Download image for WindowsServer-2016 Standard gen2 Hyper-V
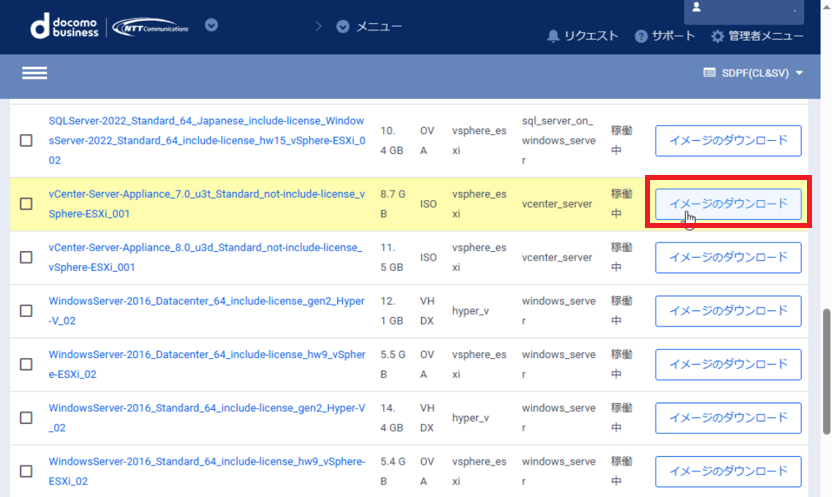 (728, 418)
